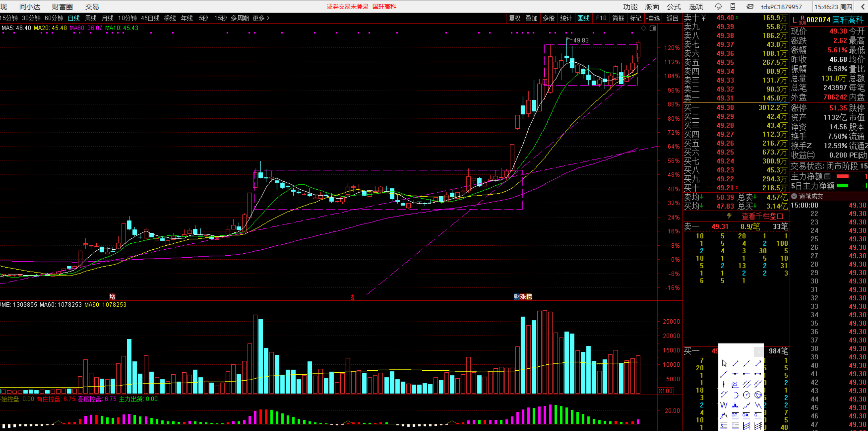Click the mobile phone icon in top bar

(x=733, y=7)
